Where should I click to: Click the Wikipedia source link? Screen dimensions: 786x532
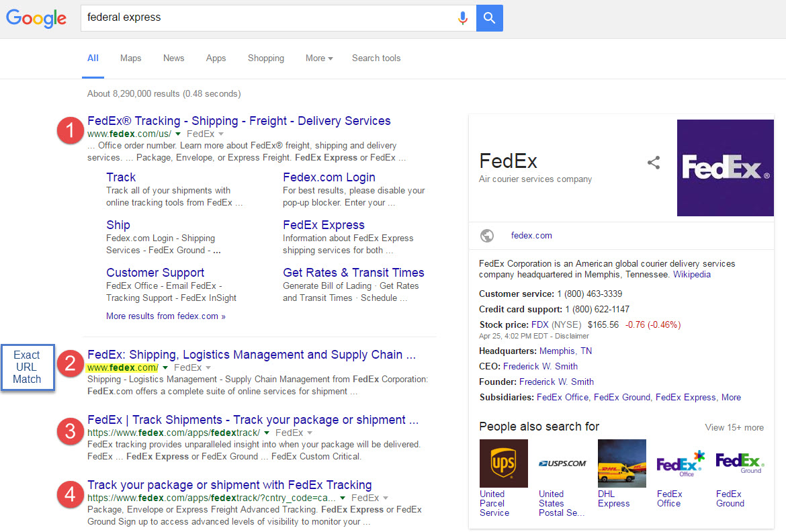tap(691, 275)
